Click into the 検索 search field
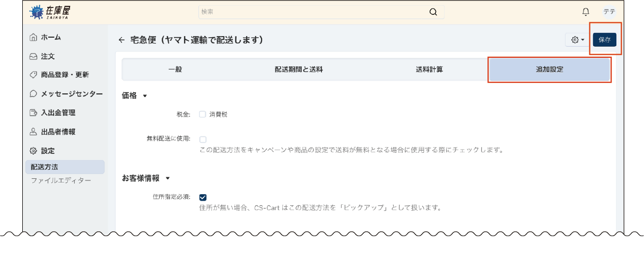Viewport: 644px width, 260px height. point(313,12)
